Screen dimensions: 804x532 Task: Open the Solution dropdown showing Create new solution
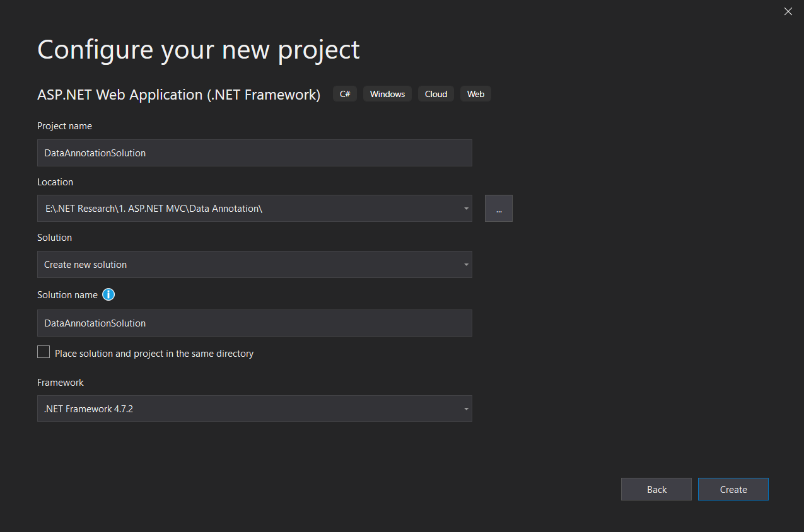point(254,264)
